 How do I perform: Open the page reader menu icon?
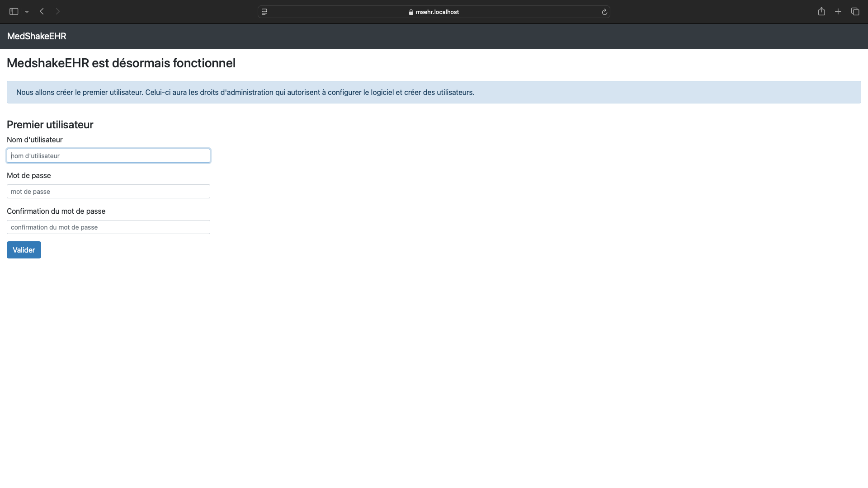click(264, 12)
